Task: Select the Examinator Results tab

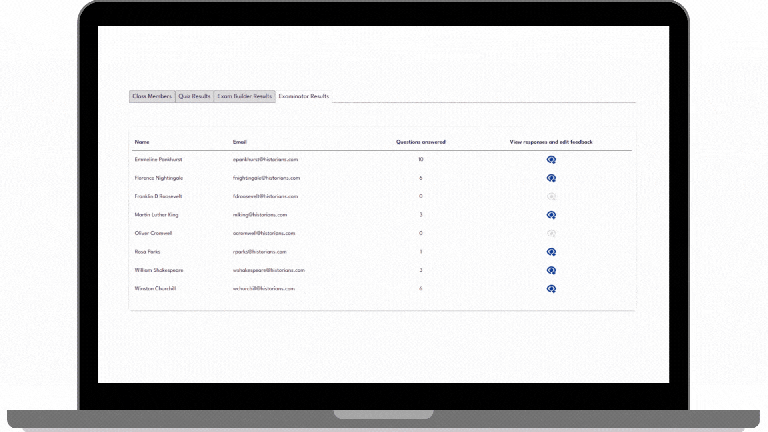Action: click(304, 96)
